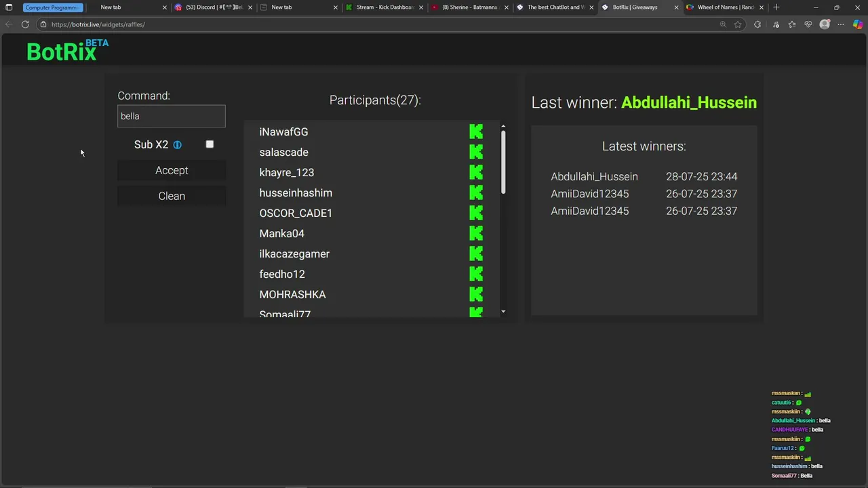868x488 pixels.
Task: Click the participants list scrollbar thumb
Action: (503, 163)
